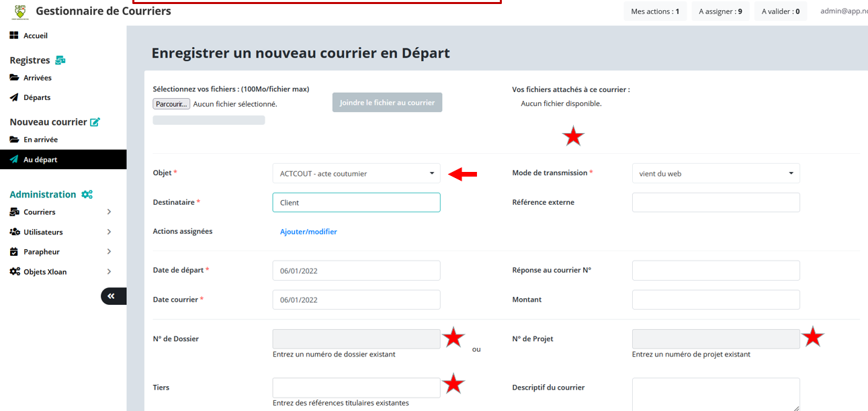
Task: Click the Arrivées folder icon
Action: pyautogui.click(x=14, y=78)
